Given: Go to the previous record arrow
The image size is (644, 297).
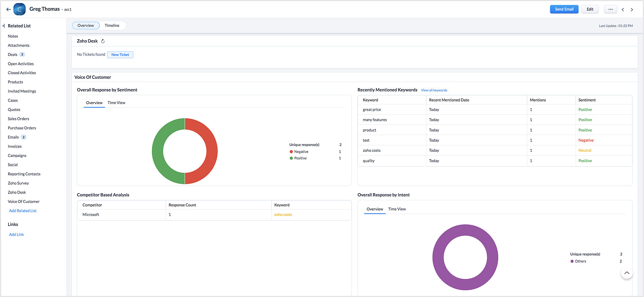Looking at the screenshot, I should click(623, 10).
